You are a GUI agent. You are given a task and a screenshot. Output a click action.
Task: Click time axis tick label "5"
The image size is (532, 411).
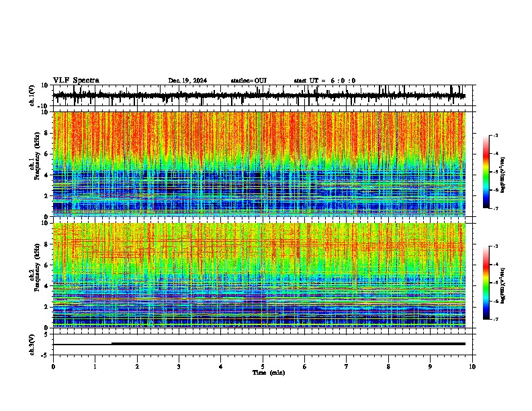(x=263, y=367)
